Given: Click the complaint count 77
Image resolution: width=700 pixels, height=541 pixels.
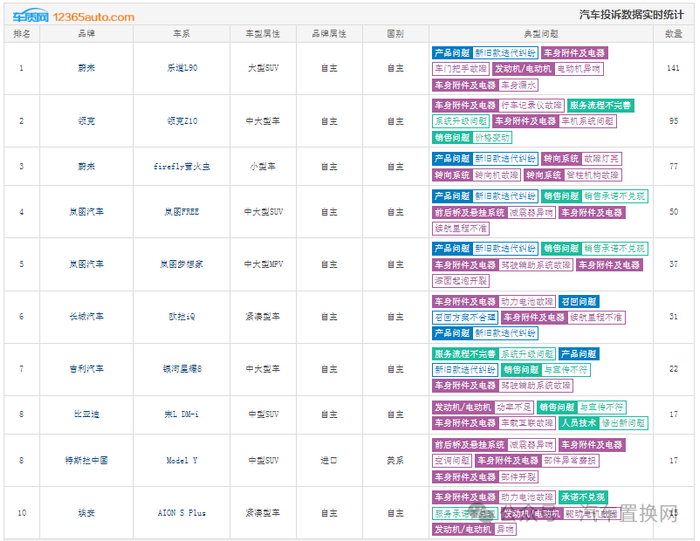Looking at the screenshot, I should click(x=673, y=166).
